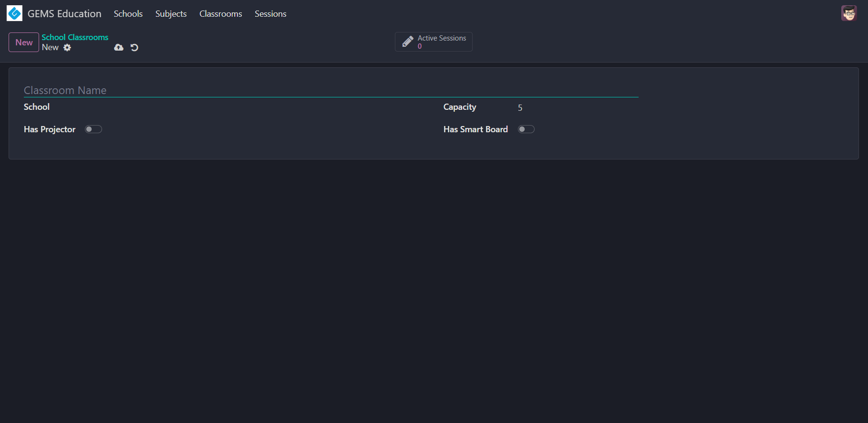This screenshot has width=868, height=423.
Task: Toggle the Has Projector switch
Action: (93, 129)
